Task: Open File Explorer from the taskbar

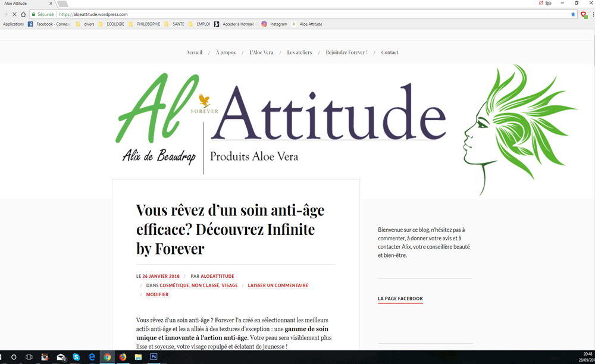Action: click(x=138, y=357)
